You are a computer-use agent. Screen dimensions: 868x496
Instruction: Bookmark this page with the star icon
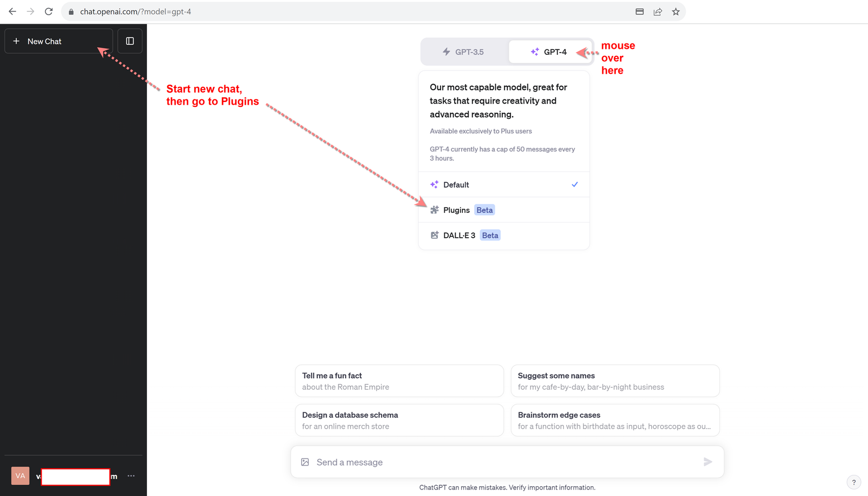tap(676, 11)
